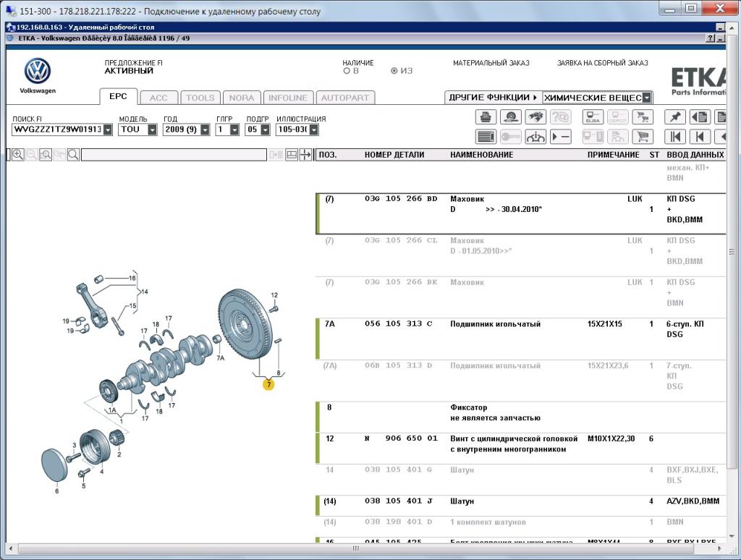Select connecting rod 038 105 401 G
Screen dimensions: 741x560
click(x=520, y=480)
